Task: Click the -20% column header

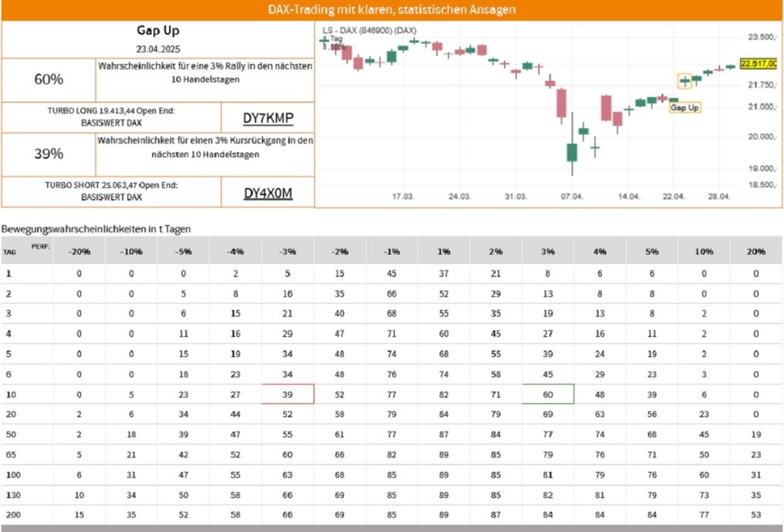Action: 79,251
